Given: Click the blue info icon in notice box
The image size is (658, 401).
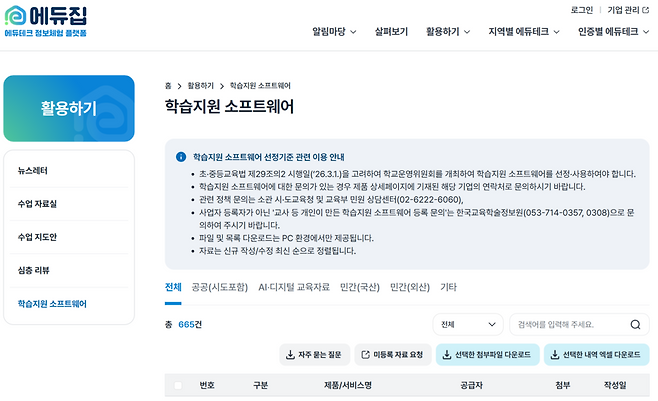Looking at the screenshot, I should click(x=181, y=157).
